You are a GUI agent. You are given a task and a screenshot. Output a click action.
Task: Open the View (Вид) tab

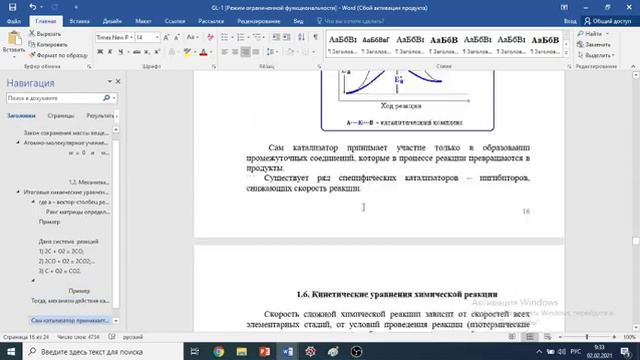(298, 21)
